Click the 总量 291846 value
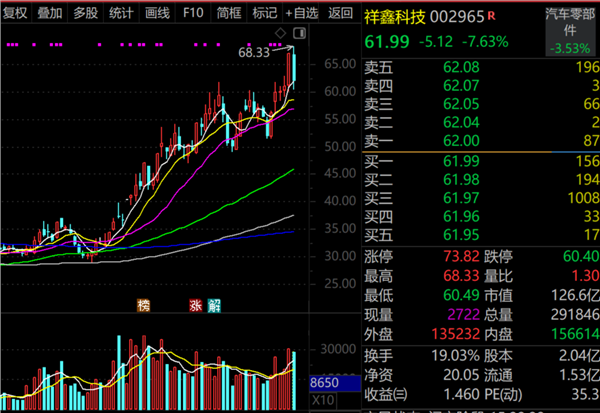The width and height of the screenshot is (600, 413). (x=575, y=315)
